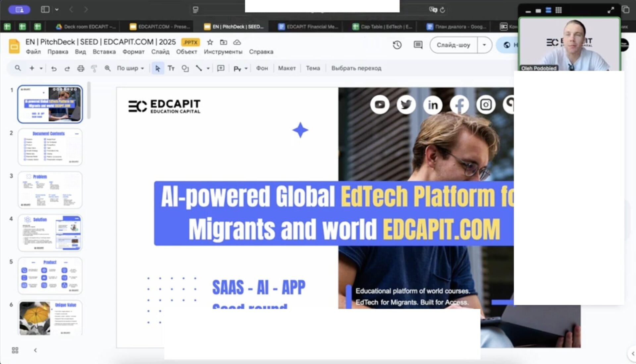The width and height of the screenshot is (636, 364).
Task: Select the zoom tool icon
Action: pyautogui.click(x=107, y=68)
